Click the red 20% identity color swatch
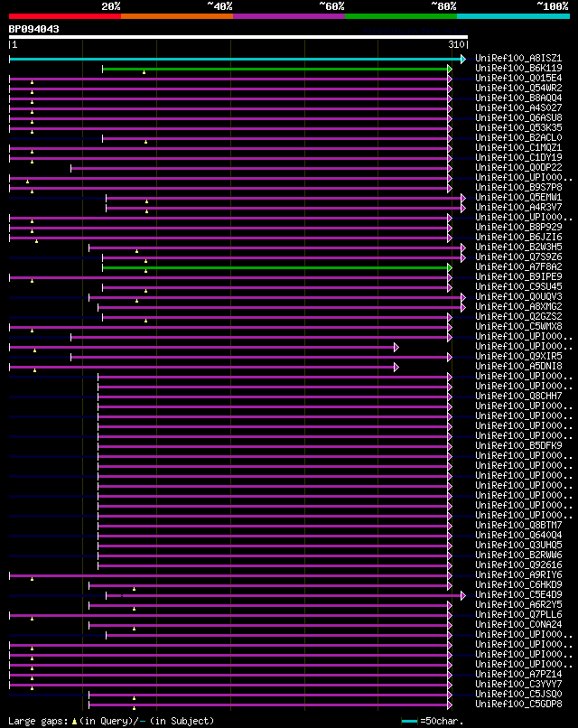578x728 pixels. pos(64,16)
